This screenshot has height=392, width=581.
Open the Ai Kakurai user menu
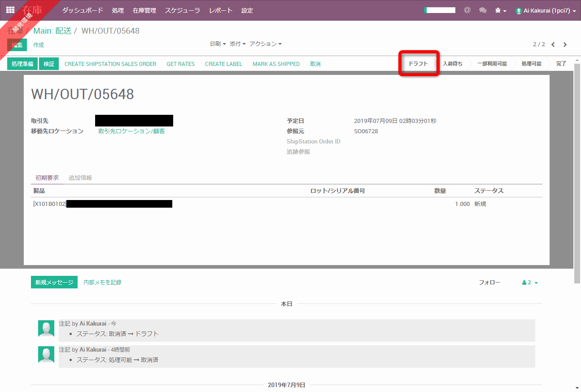pos(546,10)
